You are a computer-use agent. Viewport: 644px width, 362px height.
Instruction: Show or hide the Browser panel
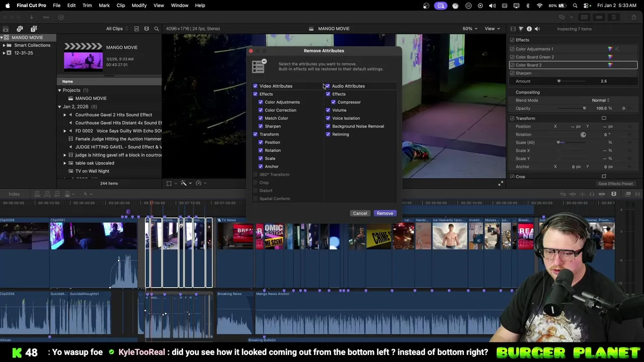coord(584,17)
